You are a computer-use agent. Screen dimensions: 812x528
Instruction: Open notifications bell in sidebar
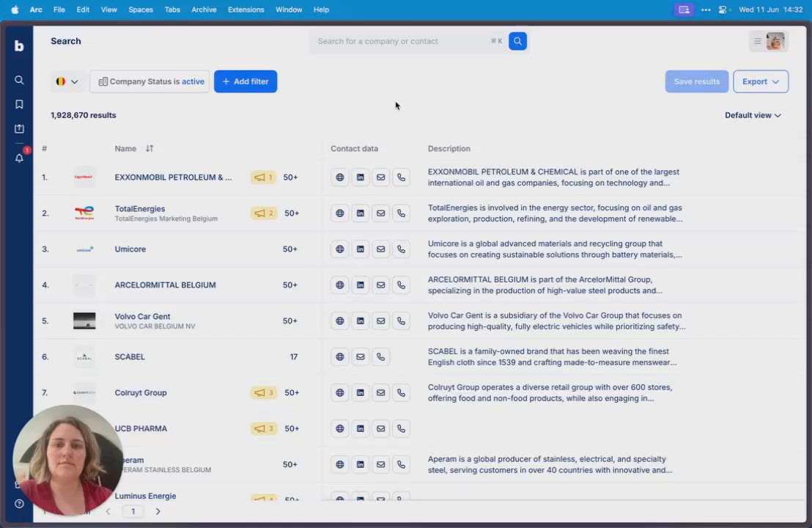pos(19,158)
